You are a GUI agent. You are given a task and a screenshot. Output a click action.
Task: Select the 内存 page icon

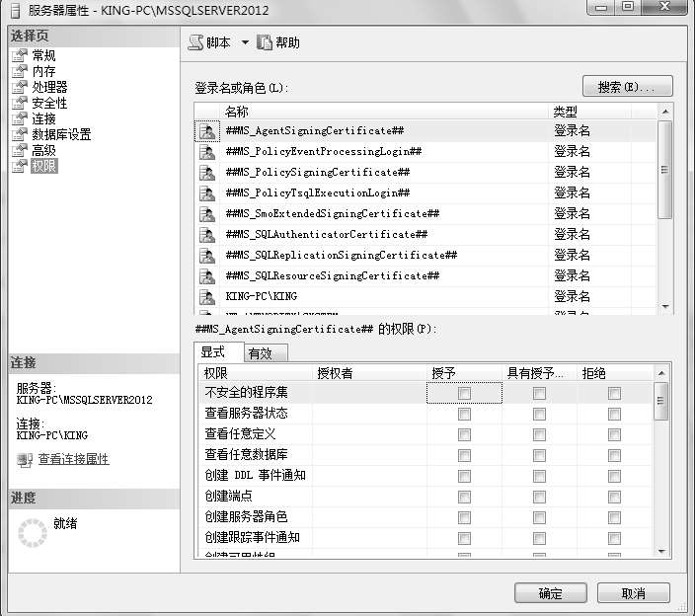[x=19, y=71]
